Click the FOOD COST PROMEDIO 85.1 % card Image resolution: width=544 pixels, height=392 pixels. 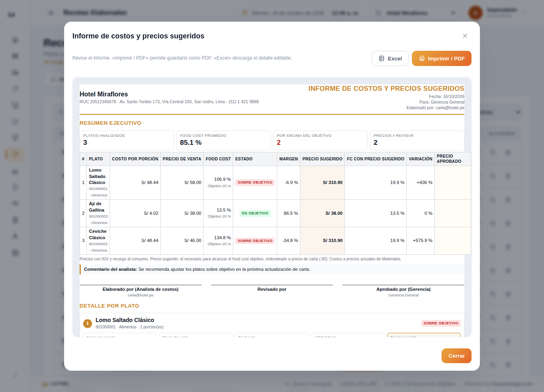(224, 140)
